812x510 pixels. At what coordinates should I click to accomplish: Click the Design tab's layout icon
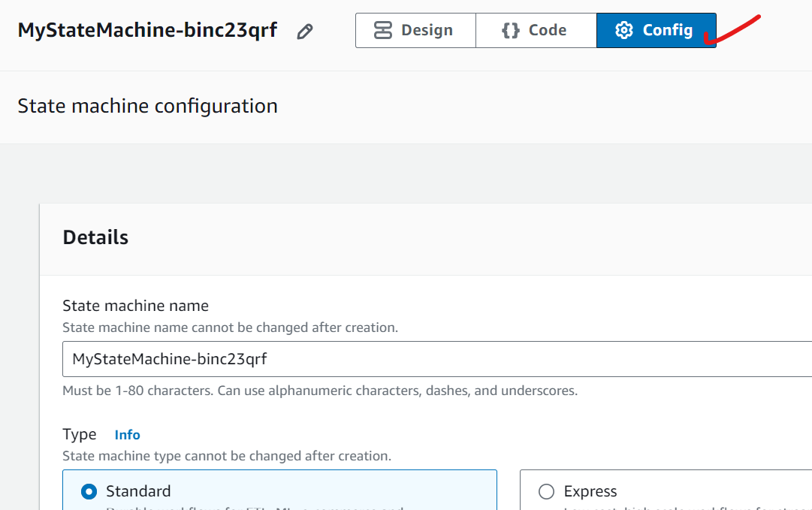[x=383, y=31]
